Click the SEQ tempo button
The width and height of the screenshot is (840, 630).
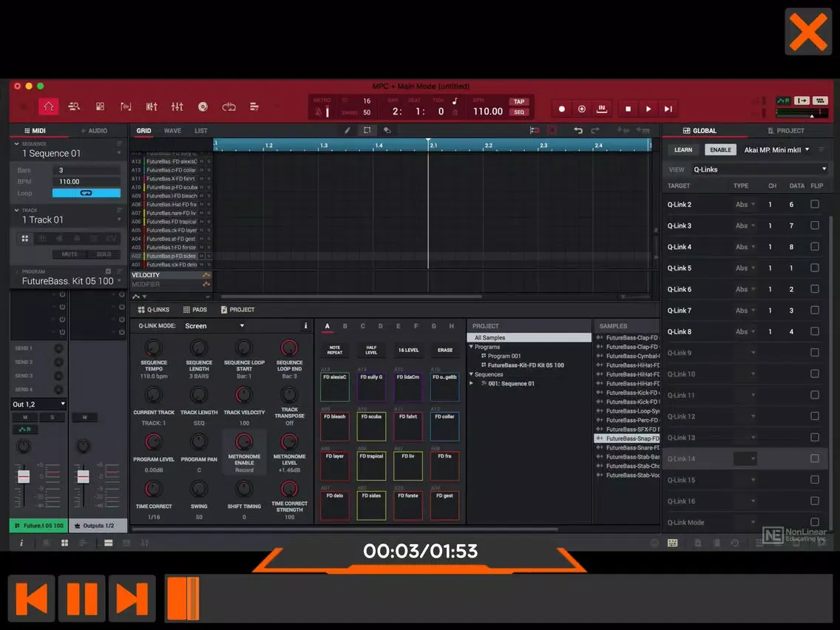point(518,112)
